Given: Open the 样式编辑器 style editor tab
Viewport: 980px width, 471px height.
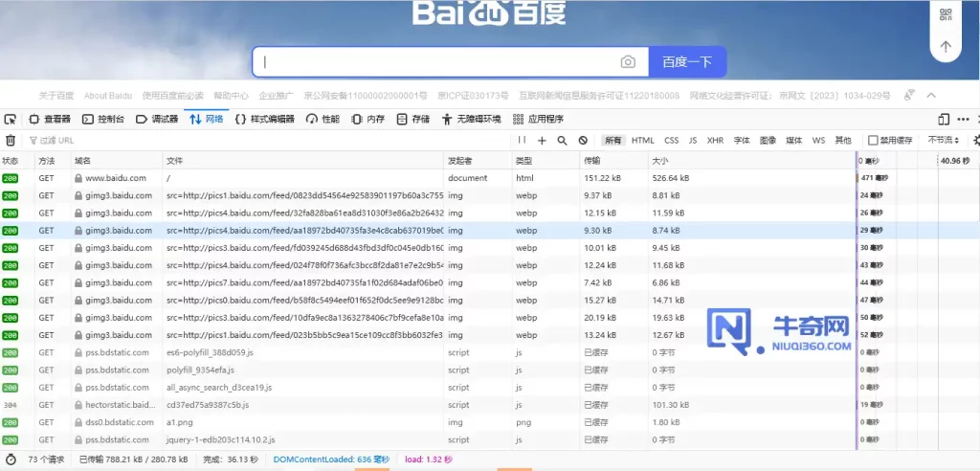Looking at the screenshot, I should click(x=265, y=119).
